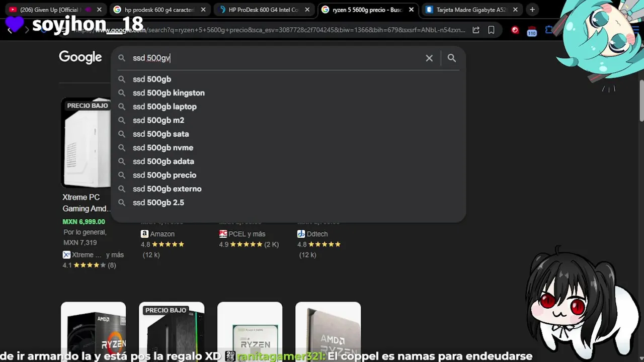Close the hp prodesk 600 g4 tab
Screen dimensions: 644x362
[x=203, y=10]
